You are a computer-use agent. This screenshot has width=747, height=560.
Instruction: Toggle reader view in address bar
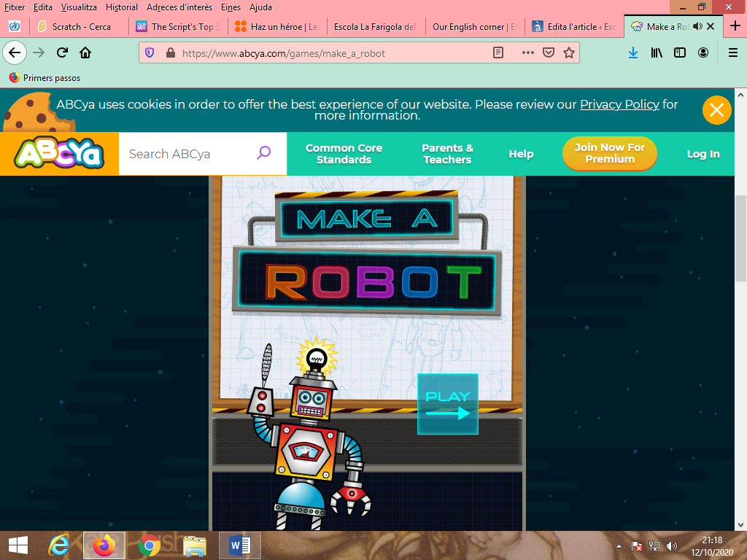(498, 52)
